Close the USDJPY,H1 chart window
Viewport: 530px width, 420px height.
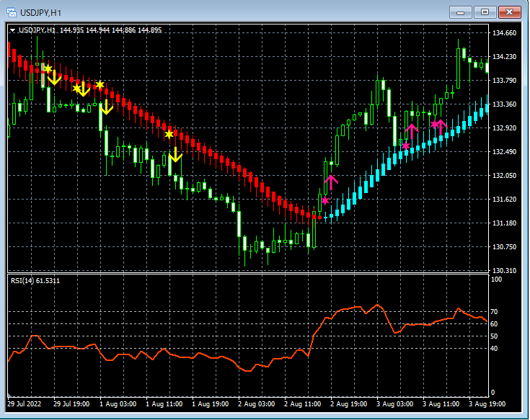pyautogui.click(x=509, y=12)
